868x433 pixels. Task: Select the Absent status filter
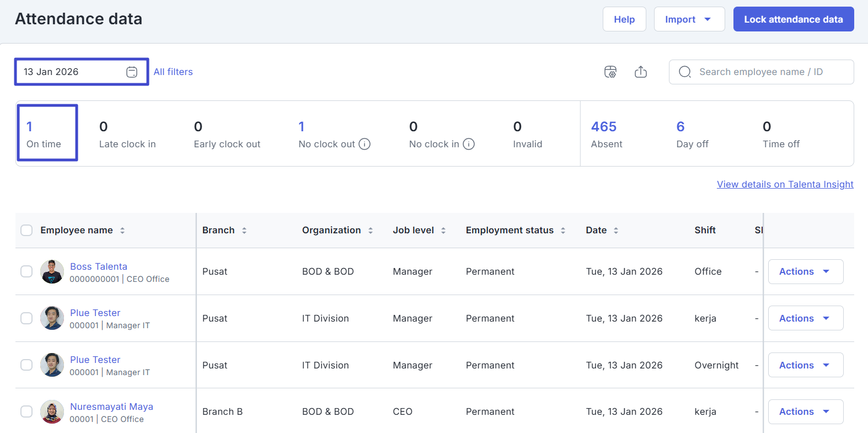(606, 134)
